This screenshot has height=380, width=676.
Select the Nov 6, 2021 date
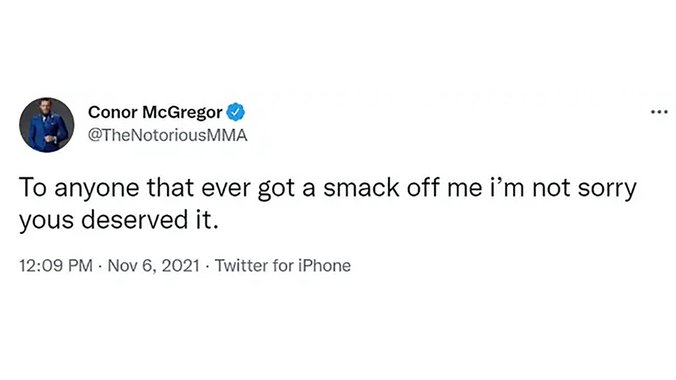pos(153,266)
